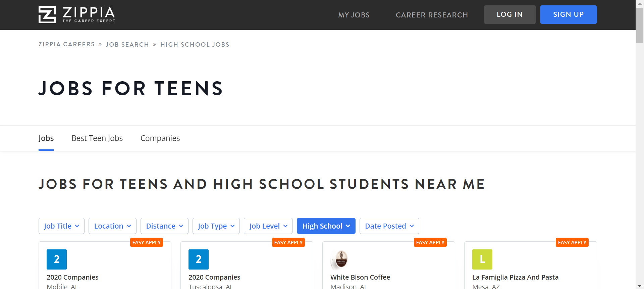This screenshot has width=644, height=289.
Task: Switch to the Companies tab
Action: click(x=160, y=138)
